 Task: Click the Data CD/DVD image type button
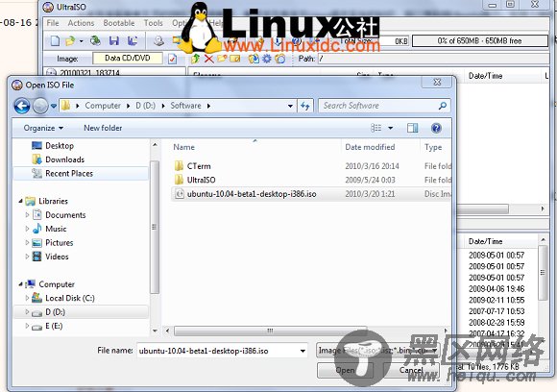pos(128,59)
